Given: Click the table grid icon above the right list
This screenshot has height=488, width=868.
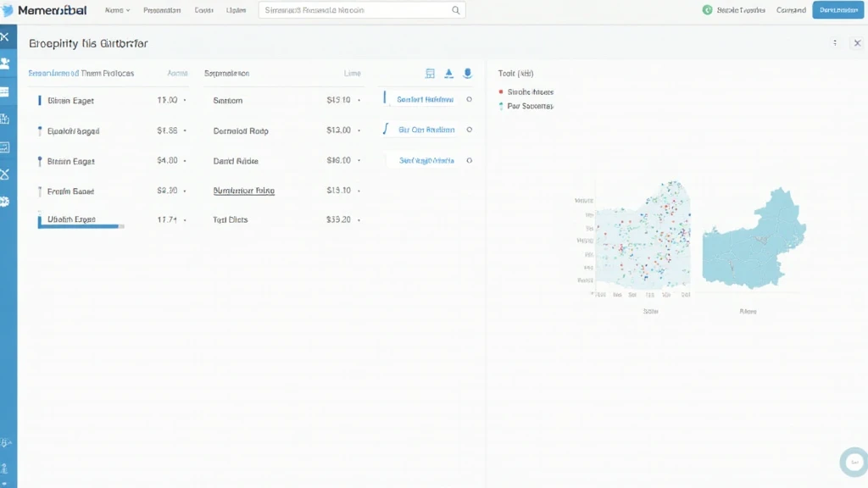Looking at the screenshot, I should (430, 74).
